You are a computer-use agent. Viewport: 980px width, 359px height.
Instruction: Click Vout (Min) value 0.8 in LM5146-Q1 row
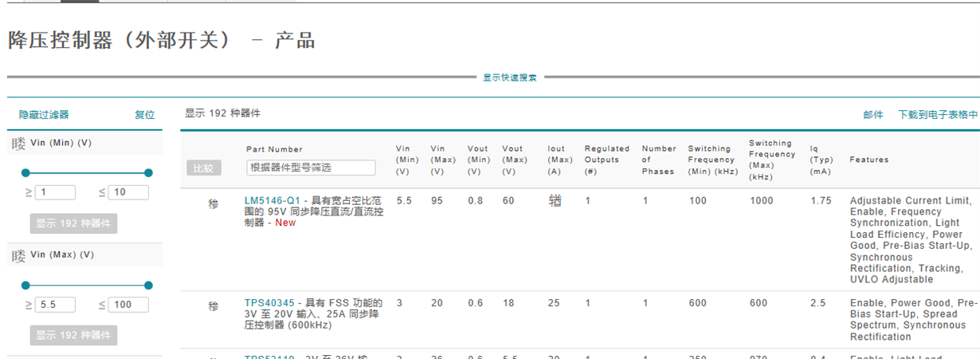click(475, 200)
